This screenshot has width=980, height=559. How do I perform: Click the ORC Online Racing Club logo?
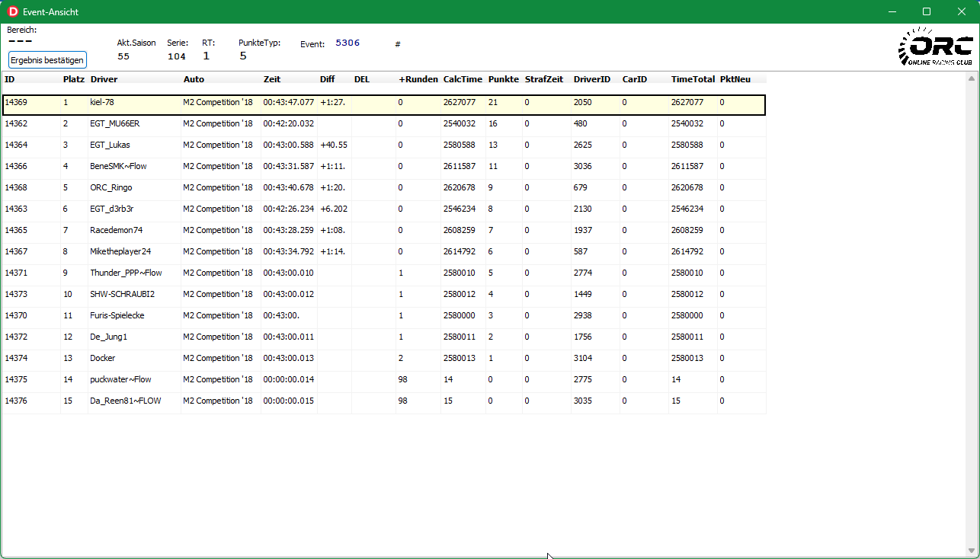(935, 47)
